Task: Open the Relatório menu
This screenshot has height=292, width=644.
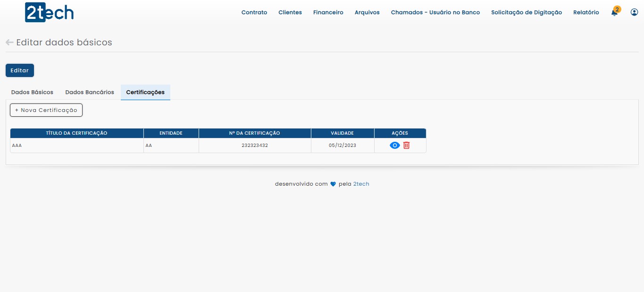Action: click(586, 13)
